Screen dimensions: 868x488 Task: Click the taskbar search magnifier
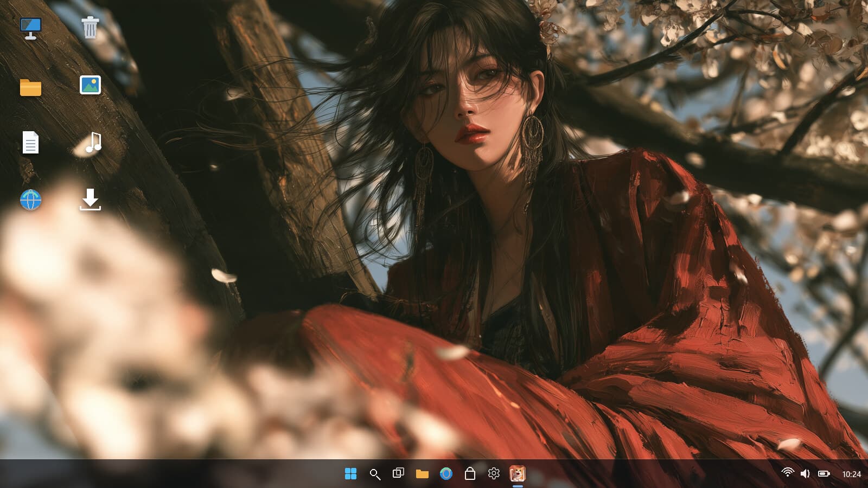374,474
